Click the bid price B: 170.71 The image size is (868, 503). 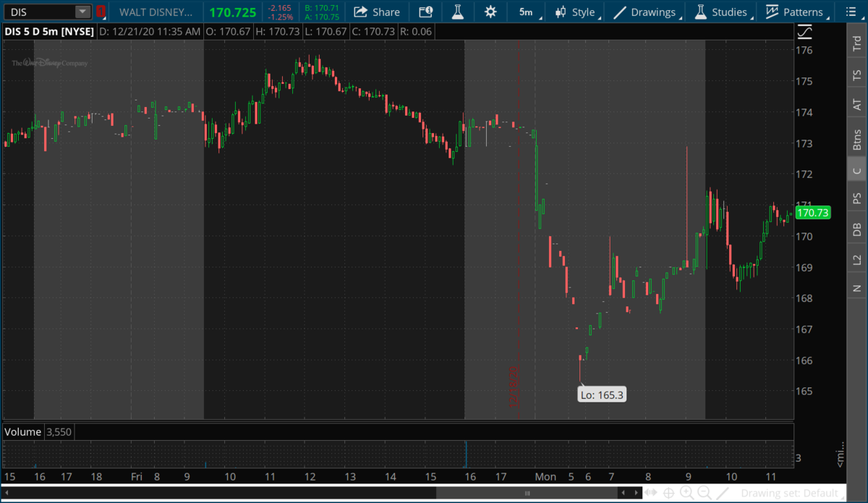pyautogui.click(x=322, y=8)
